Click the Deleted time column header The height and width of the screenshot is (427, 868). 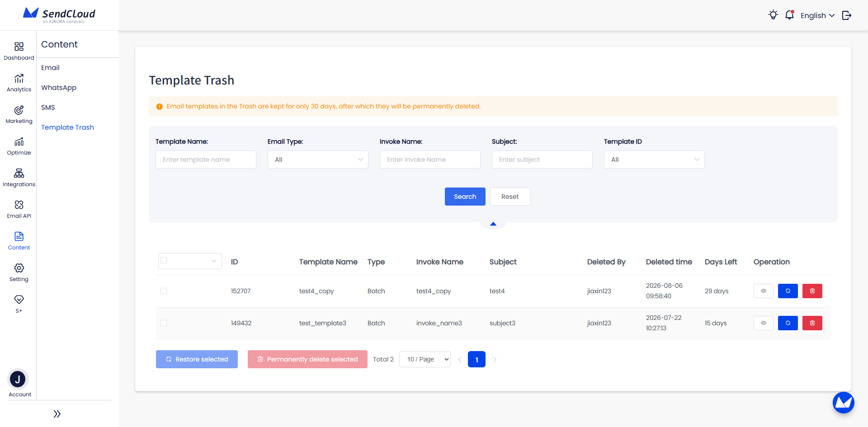coord(669,262)
